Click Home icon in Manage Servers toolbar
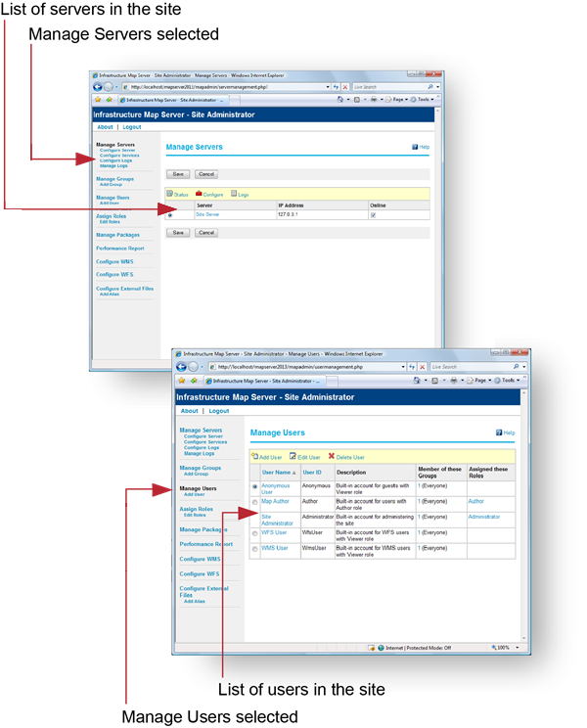This screenshot has width=587, height=728. pyautogui.click(x=340, y=100)
